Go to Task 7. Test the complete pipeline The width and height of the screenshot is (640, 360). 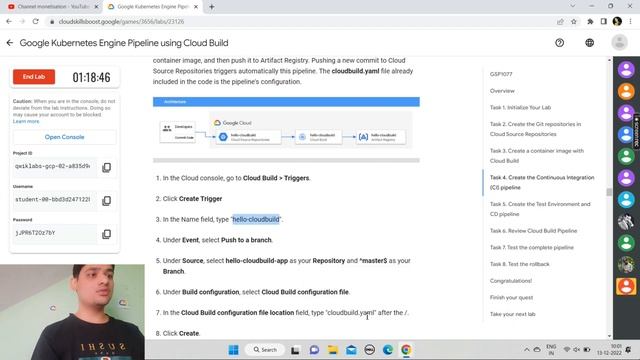[531, 248]
